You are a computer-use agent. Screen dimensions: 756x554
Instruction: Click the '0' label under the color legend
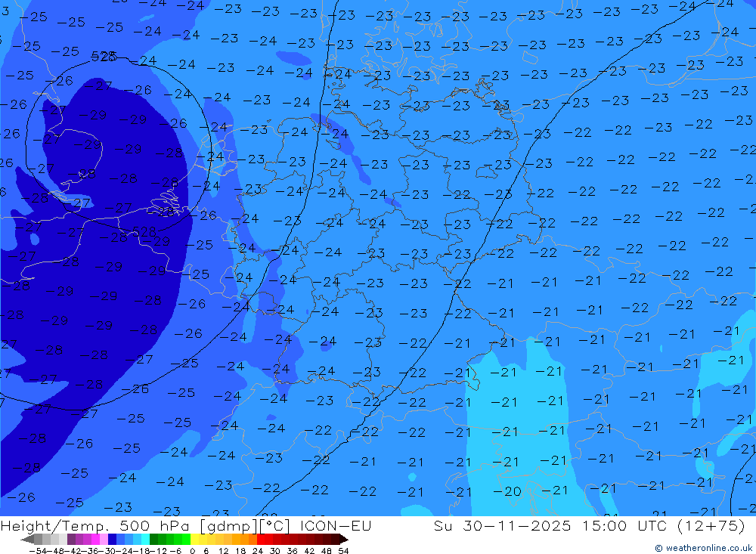tap(192, 551)
